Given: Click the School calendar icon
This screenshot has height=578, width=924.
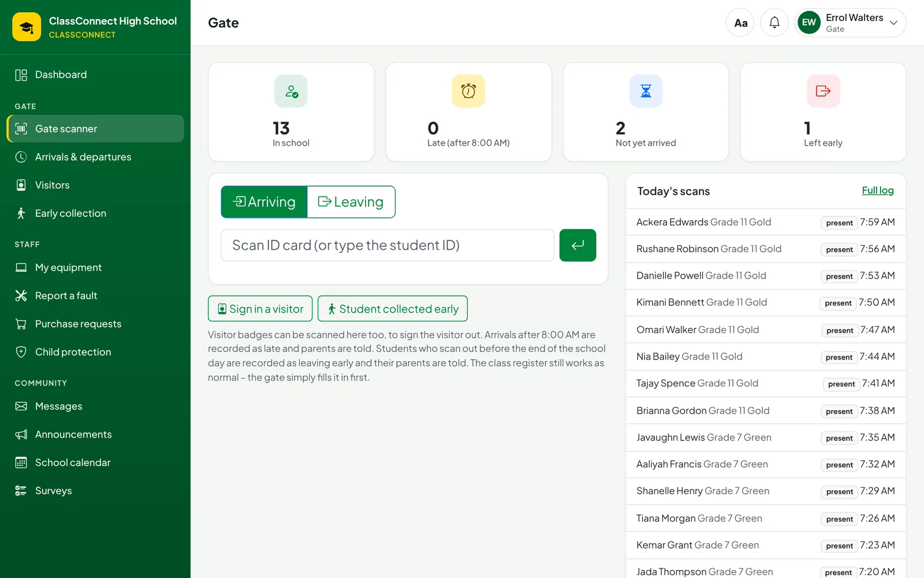Looking at the screenshot, I should (21, 462).
